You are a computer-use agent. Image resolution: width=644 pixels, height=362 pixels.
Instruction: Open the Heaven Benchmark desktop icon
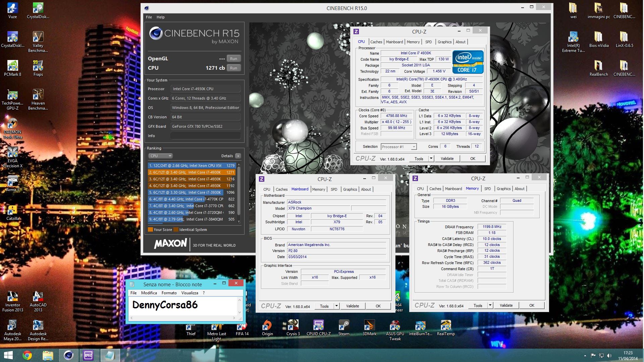(x=38, y=100)
